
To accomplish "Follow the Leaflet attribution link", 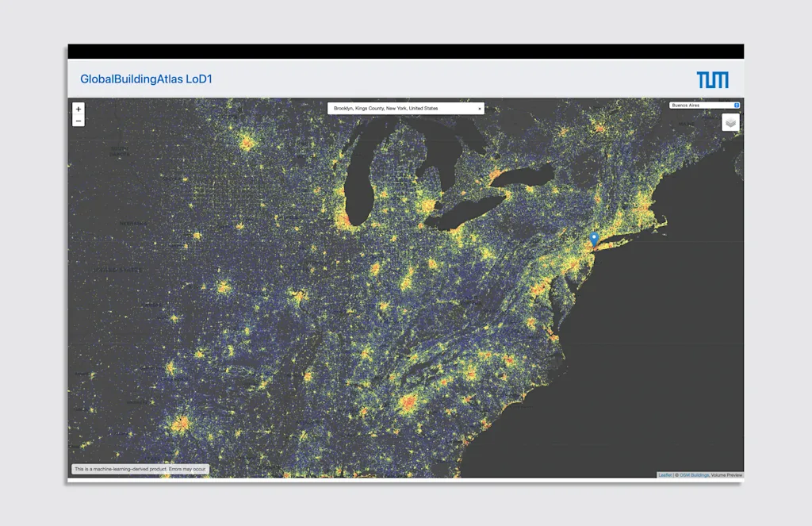I will tap(665, 475).
